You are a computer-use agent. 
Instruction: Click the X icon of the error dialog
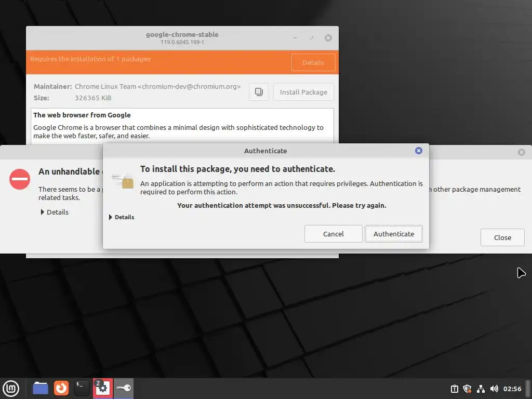pyautogui.click(x=522, y=152)
